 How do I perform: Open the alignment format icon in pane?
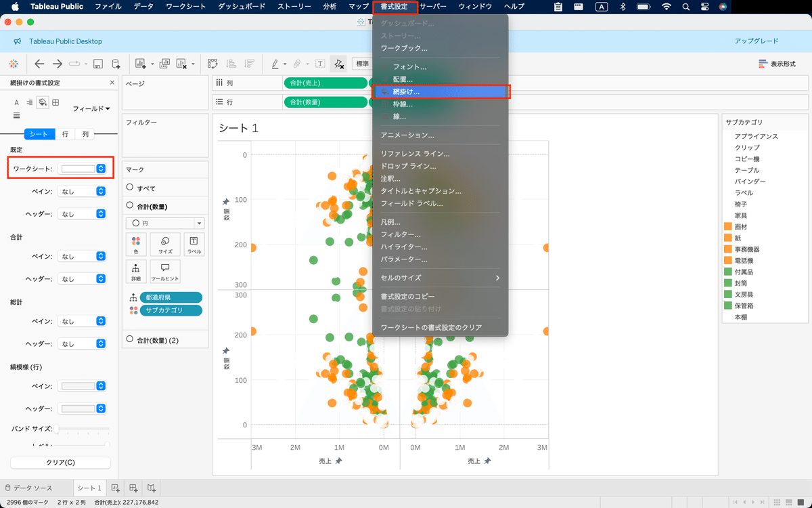pyautogui.click(x=29, y=102)
